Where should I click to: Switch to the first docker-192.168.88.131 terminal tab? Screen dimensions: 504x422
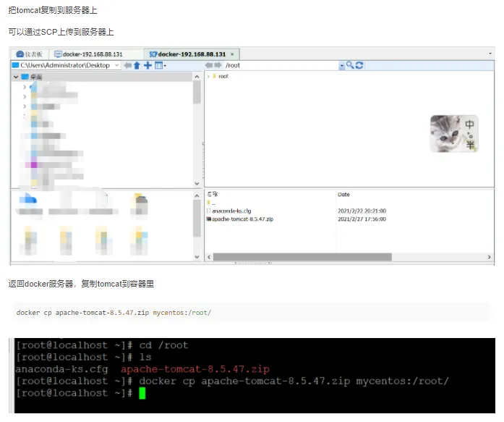(88, 54)
